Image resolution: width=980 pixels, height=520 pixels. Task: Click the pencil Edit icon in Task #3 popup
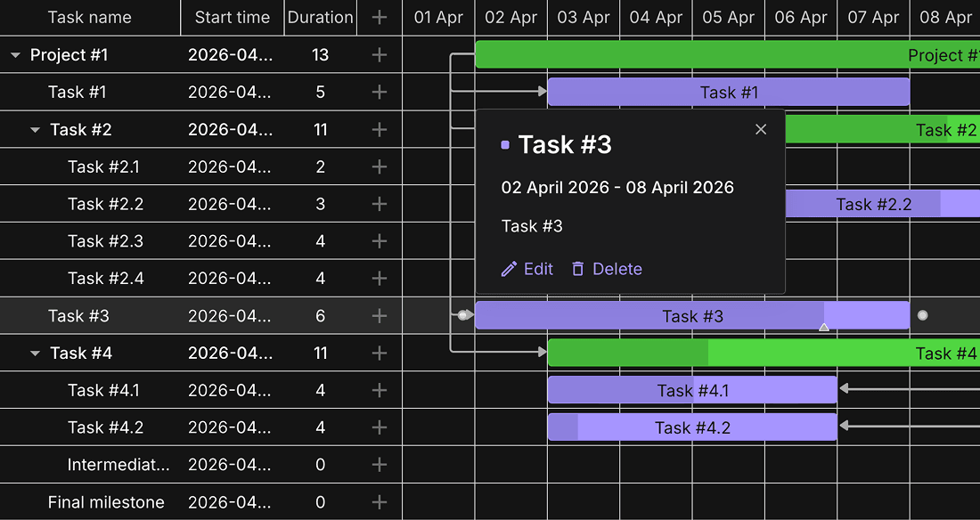point(510,269)
